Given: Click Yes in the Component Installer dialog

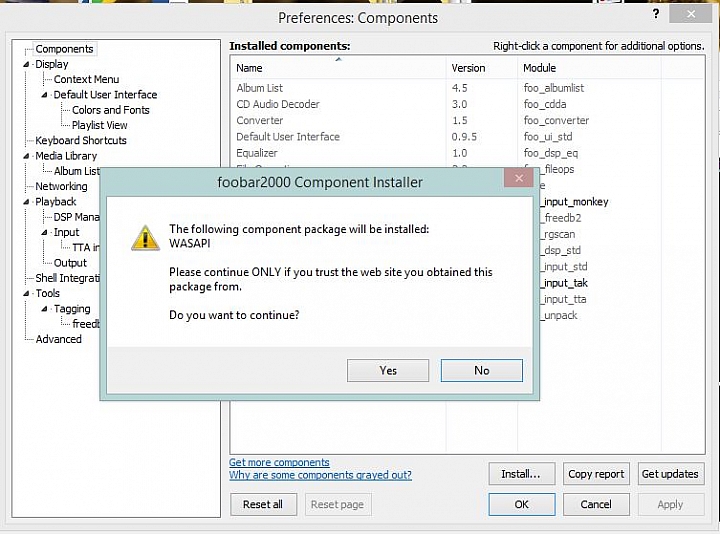Looking at the screenshot, I should click(388, 371).
